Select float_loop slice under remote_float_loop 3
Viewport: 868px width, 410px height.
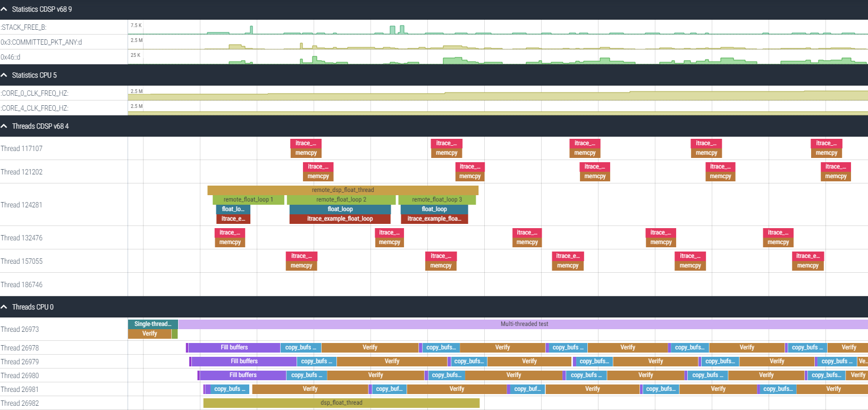[434, 209]
